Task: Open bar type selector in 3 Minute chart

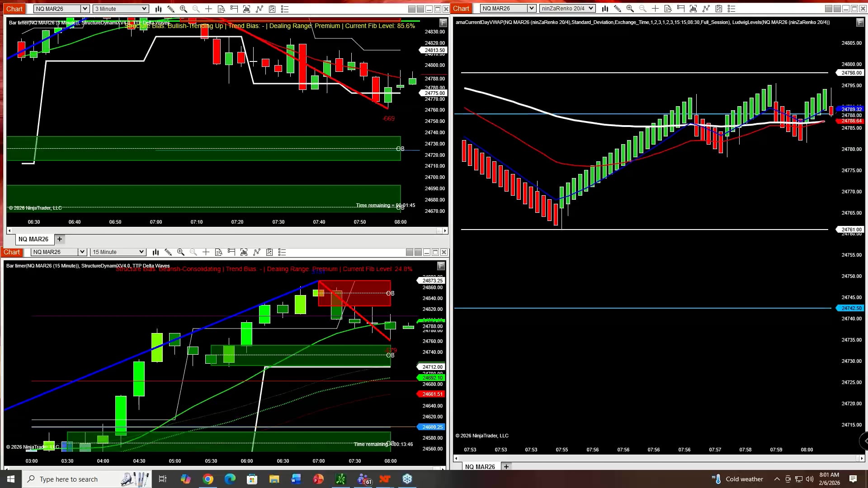Action: pos(158,9)
